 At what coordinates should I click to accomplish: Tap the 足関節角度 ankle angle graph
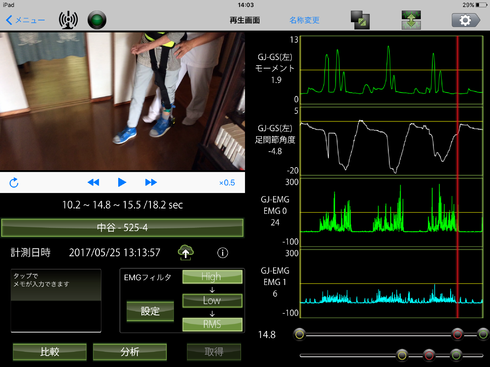[x=392, y=141]
